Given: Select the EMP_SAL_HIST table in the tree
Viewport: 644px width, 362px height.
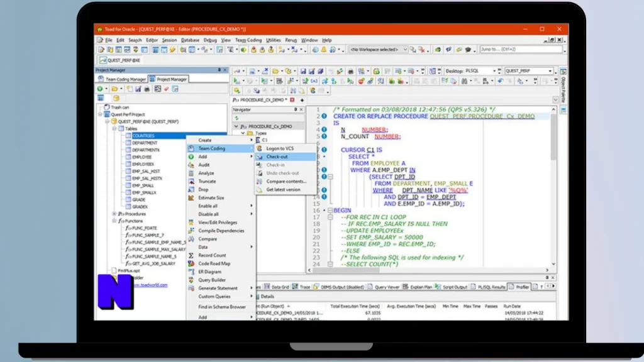Looking at the screenshot, I should coord(146,171).
